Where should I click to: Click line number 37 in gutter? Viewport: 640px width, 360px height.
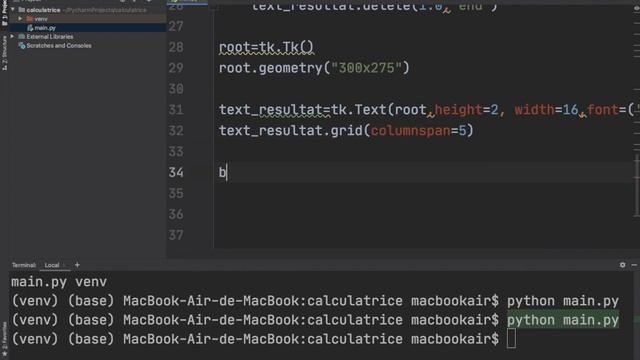click(x=176, y=235)
